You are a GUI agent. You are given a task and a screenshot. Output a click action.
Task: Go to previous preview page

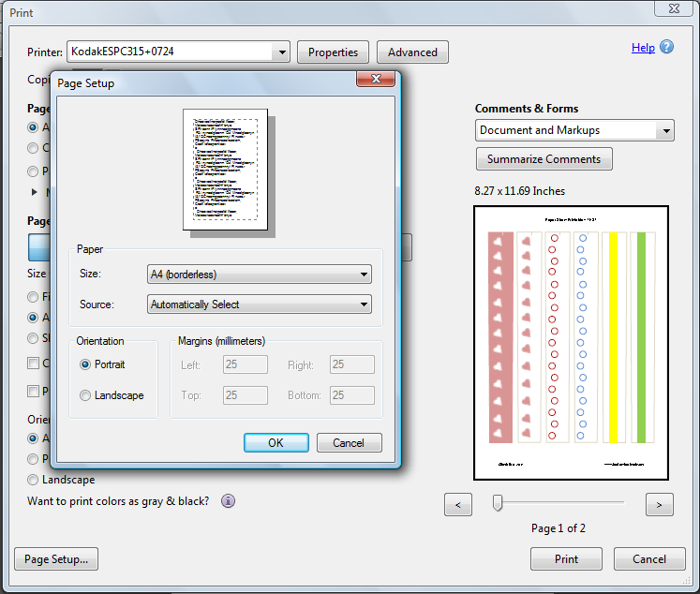pos(458,505)
